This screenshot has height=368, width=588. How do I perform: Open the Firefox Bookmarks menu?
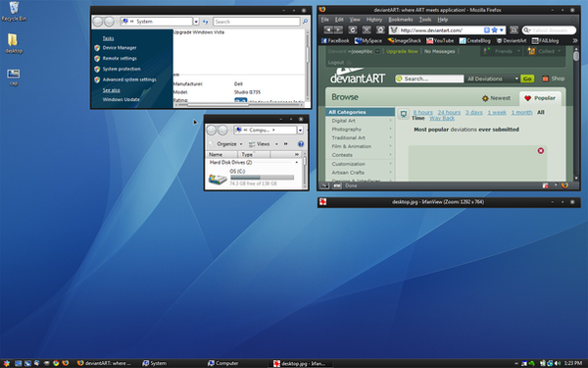(x=401, y=20)
